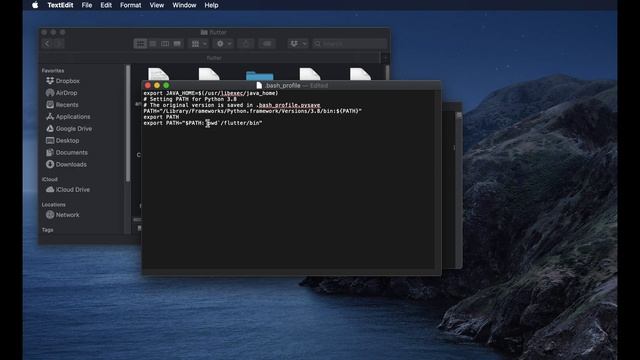The image size is (640, 360).
Task: Go back in the Finder window
Action: [47, 44]
